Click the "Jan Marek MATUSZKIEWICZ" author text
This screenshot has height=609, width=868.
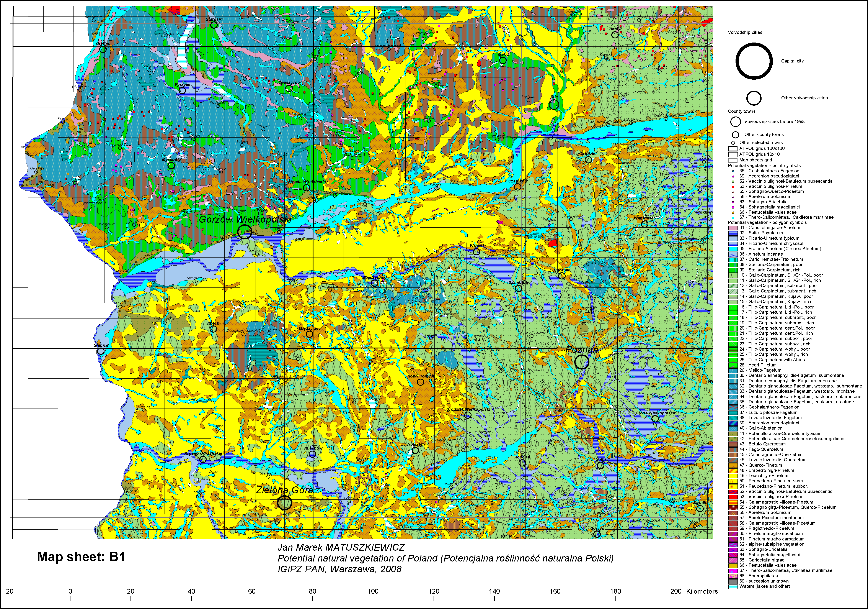pyautogui.click(x=341, y=547)
